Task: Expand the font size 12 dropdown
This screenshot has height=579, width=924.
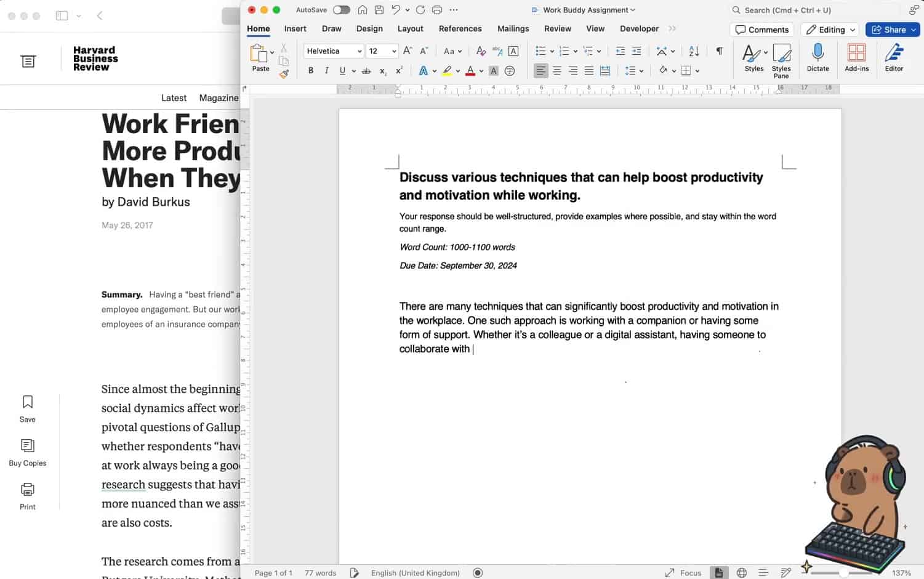Action: [x=394, y=51]
